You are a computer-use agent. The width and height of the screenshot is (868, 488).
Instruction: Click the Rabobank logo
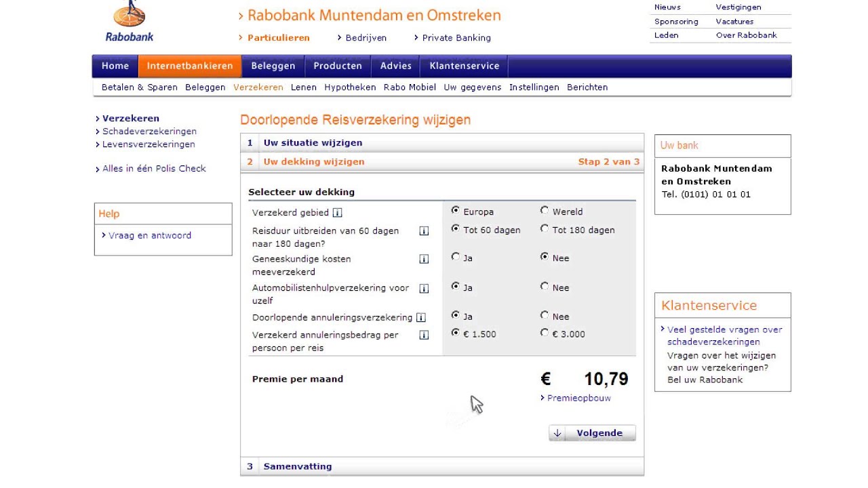pyautogui.click(x=130, y=22)
